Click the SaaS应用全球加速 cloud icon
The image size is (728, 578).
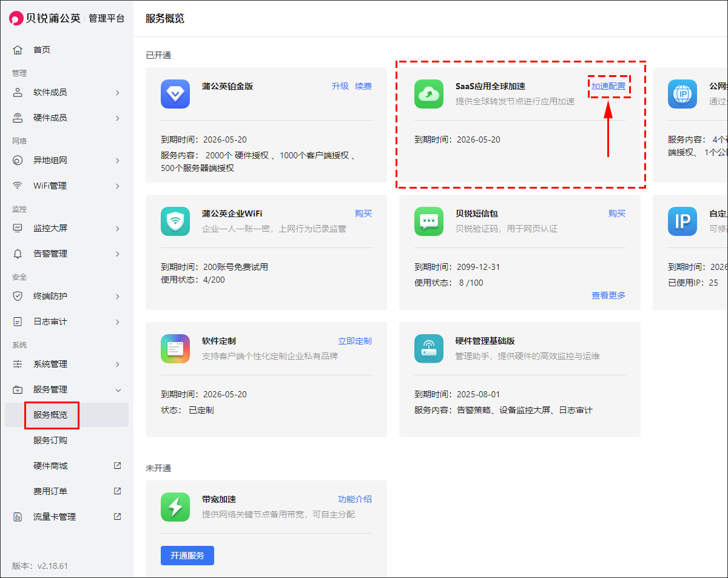pos(429,94)
